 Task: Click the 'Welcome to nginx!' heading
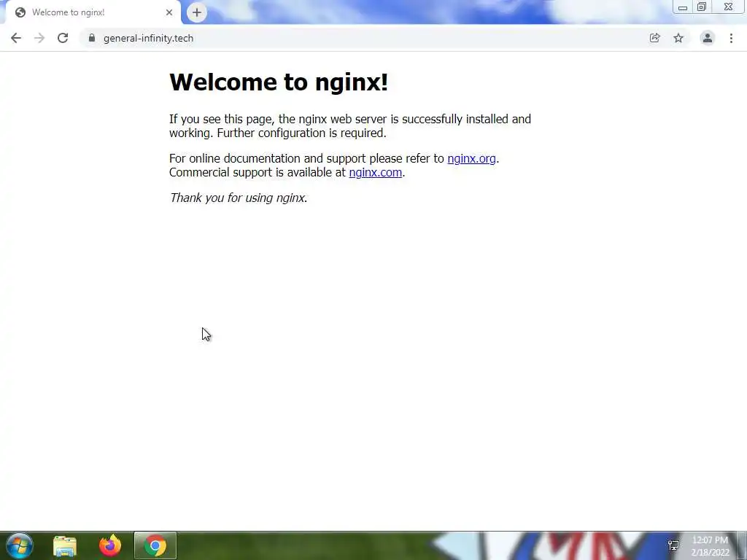pyautogui.click(x=279, y=82)
